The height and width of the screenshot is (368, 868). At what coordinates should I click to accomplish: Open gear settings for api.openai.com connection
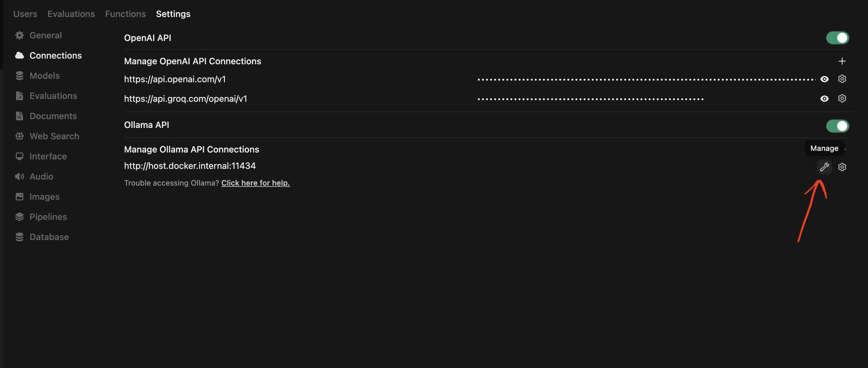842,79
